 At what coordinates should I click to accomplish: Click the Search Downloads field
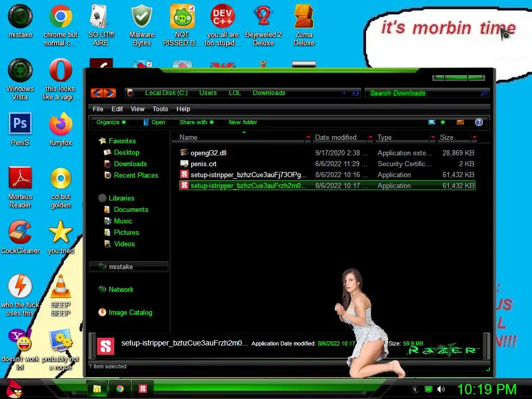427,93
